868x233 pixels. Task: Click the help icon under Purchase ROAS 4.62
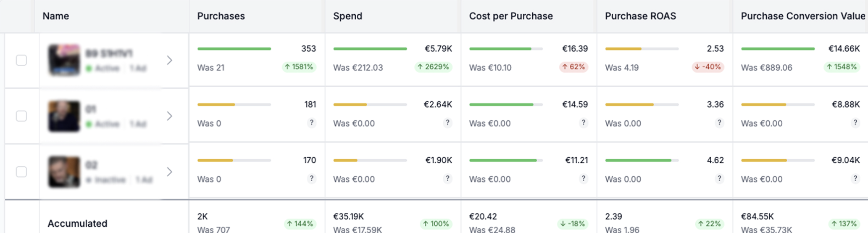(719, 179)
